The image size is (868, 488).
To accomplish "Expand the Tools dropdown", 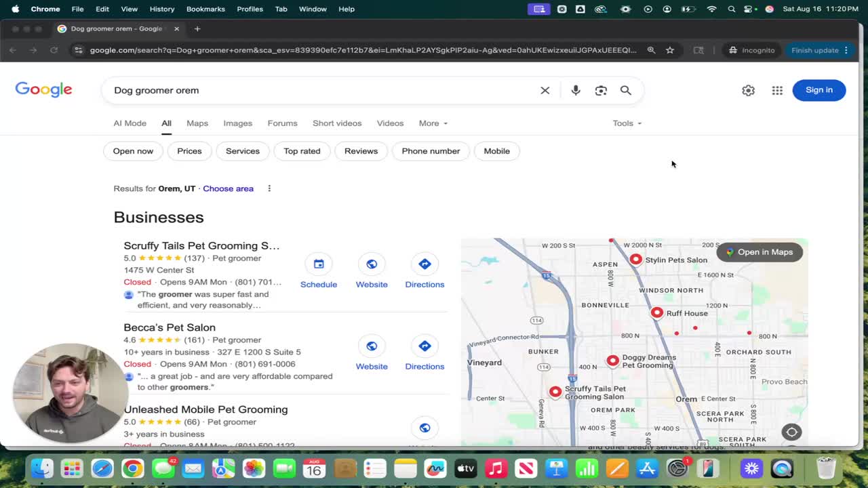I will [x=627, y=123].
